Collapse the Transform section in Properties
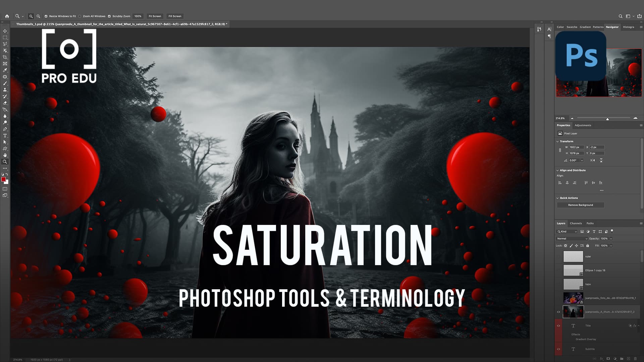The width and height of the screenshot is (644, 362). coord(558,141)
